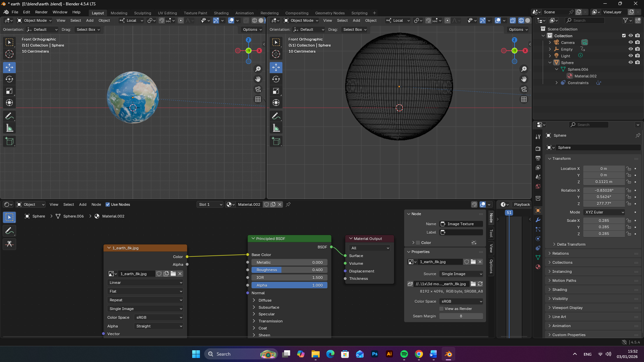644x362 pixels.
Task: Switch to the Shading workspace tab
Action: 221,13
